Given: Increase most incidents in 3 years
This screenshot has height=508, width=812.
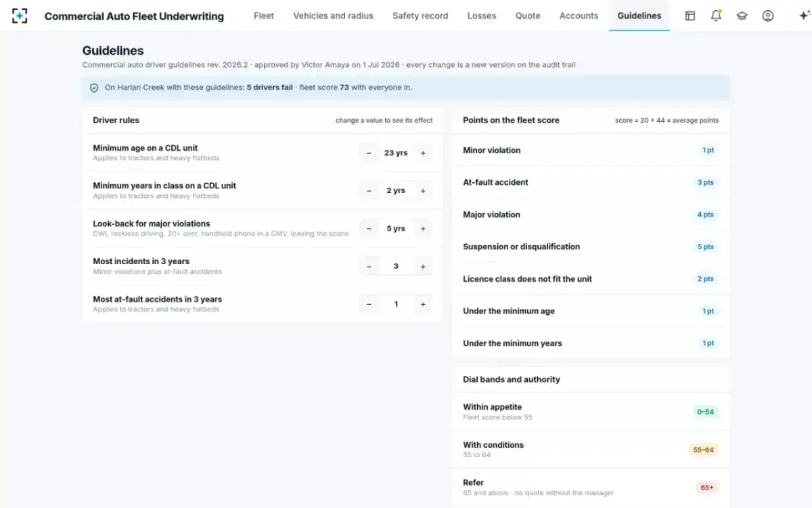Looking at the screenshot, I should tap(423, 267).
